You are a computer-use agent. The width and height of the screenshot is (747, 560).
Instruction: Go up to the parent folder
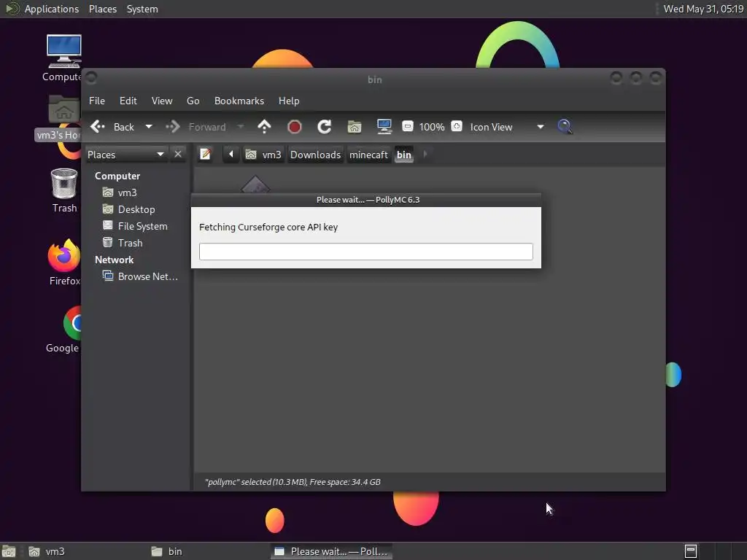(264, 127)
